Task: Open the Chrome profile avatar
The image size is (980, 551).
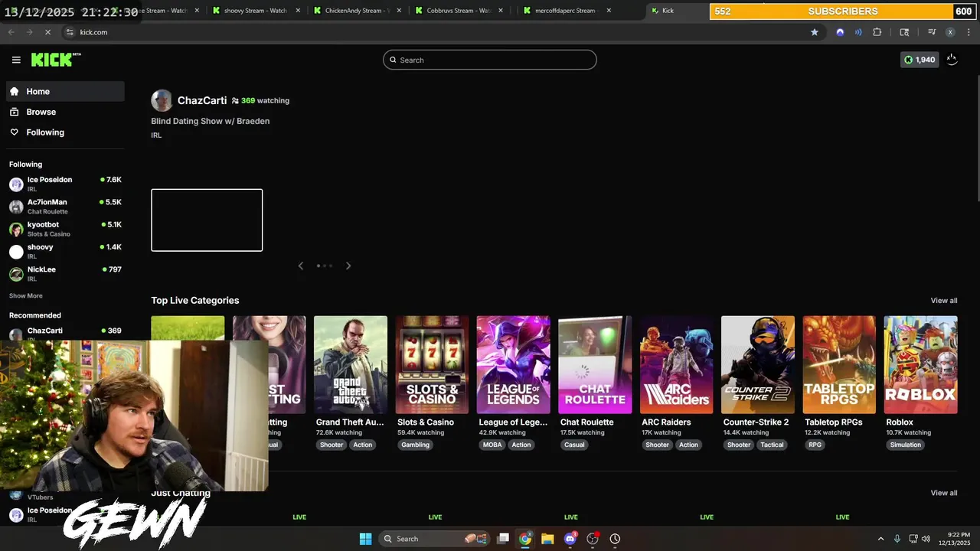Action: tap(950, 32)
